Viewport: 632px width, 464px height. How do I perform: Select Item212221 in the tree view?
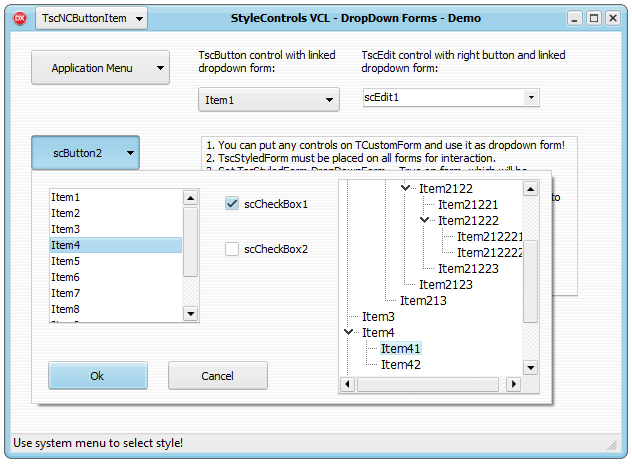pos(490,237)
